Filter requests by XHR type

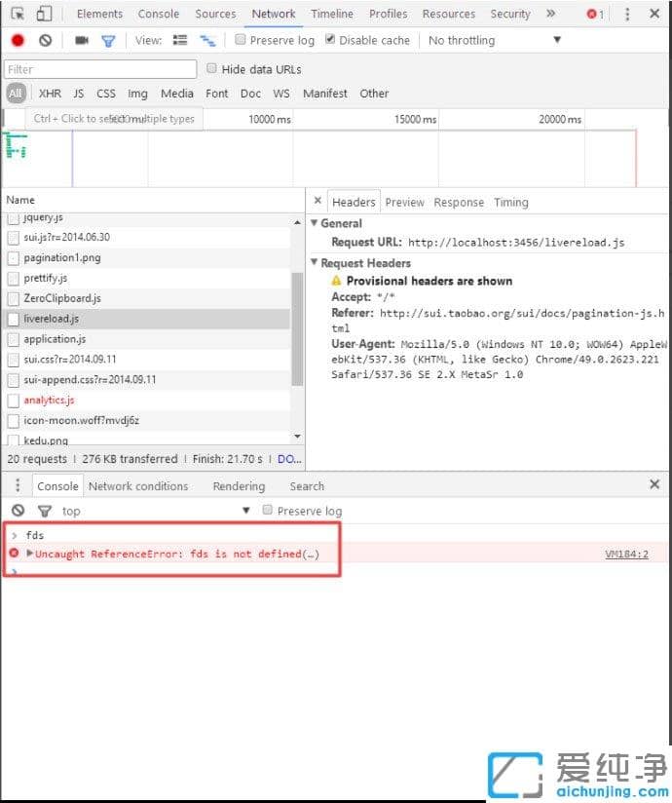pyautogui.click(x=50, y=94)
